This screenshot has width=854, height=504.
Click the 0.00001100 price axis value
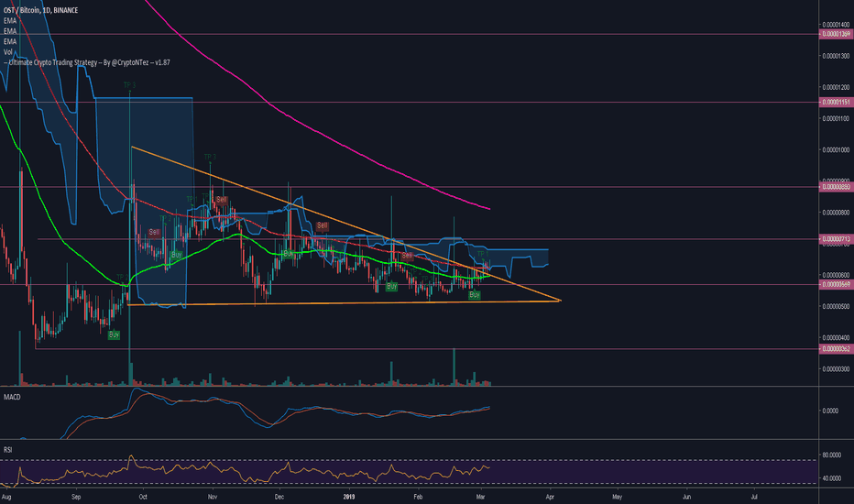(x=836, y=118)
